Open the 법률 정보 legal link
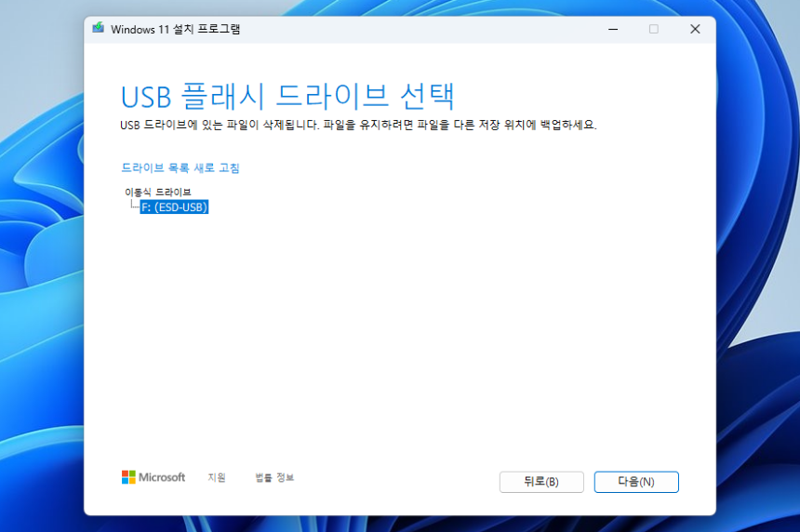 click(x=274, y=477)
